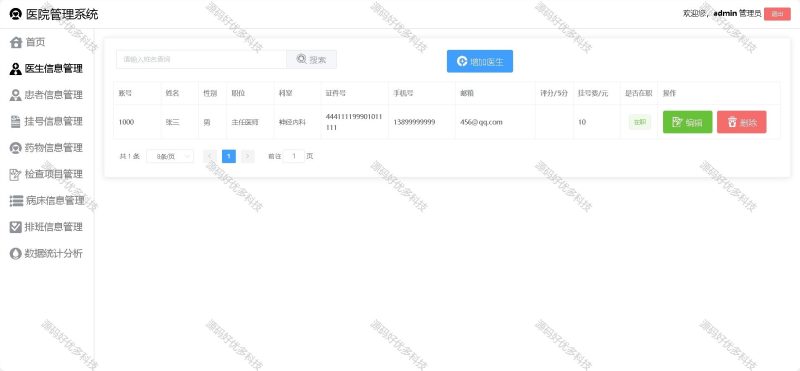
Task: Click the 手机号 column header
Action: (x=403, y=93)
